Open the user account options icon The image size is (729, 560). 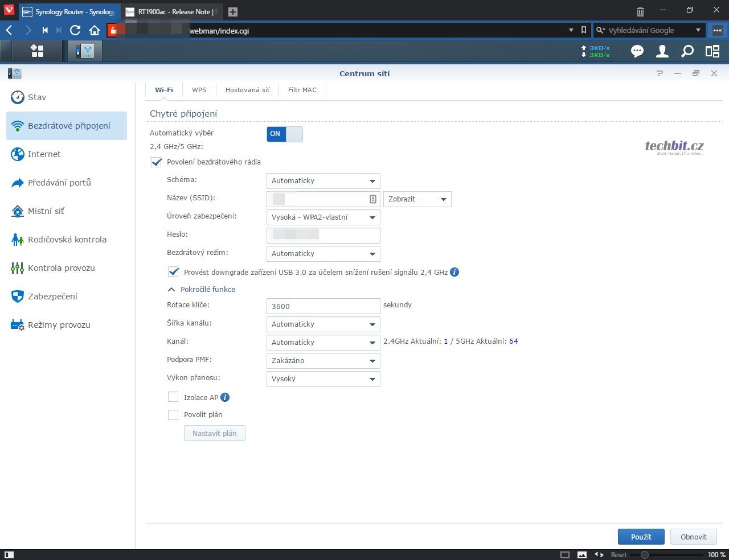[662, 51]
